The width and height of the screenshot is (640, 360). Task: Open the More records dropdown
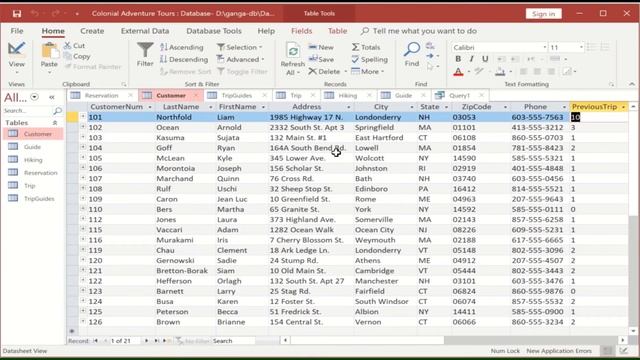(x=368, y=71)
